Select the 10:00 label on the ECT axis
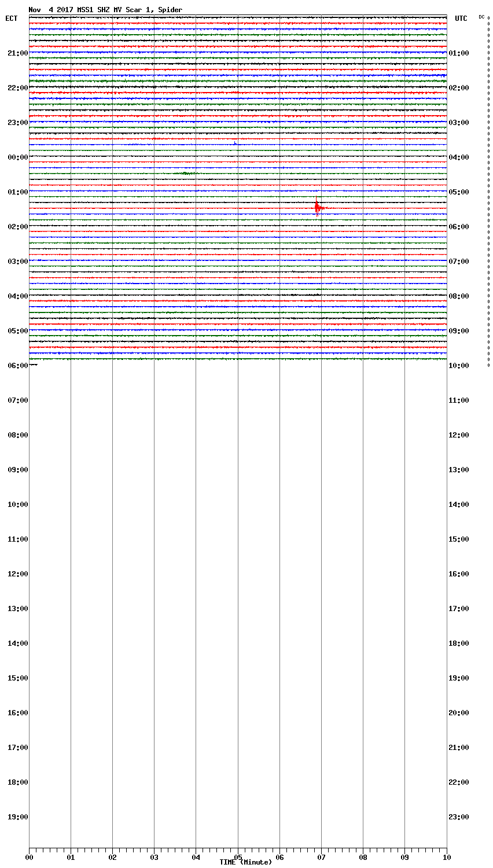Viewport: 493px width, 868px height. coord(18,505)
